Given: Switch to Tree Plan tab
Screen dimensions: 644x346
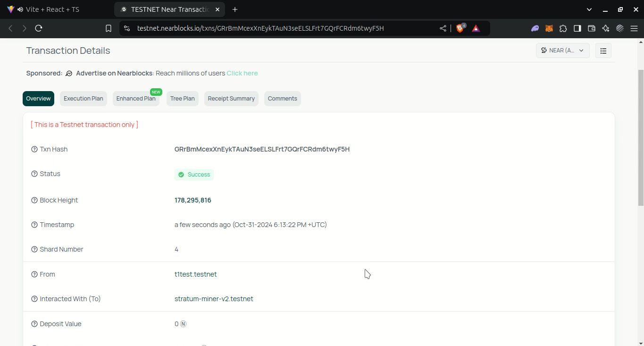Looking at the screenshot, I should 183,99.
